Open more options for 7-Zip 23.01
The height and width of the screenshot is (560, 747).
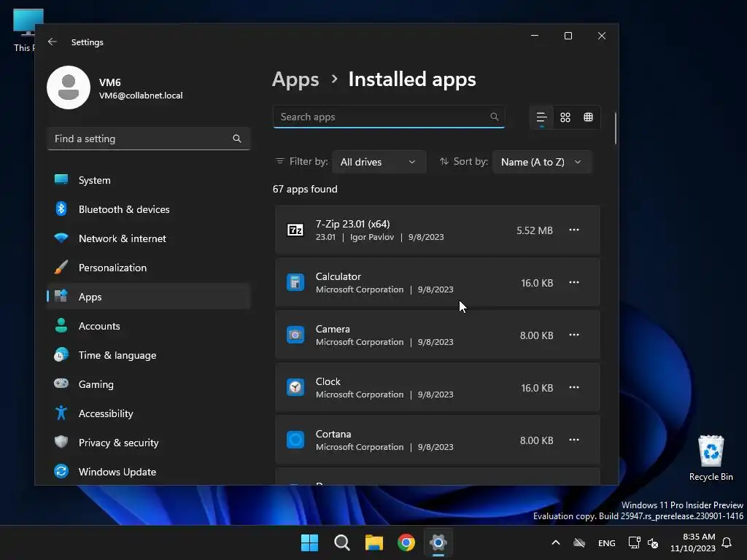[x=574, y=230]
